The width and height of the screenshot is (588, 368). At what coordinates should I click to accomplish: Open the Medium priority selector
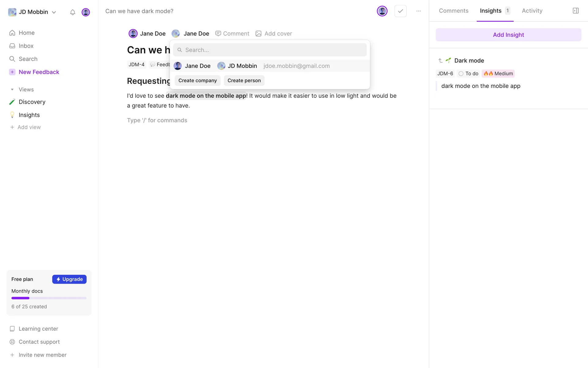(498, 74)
